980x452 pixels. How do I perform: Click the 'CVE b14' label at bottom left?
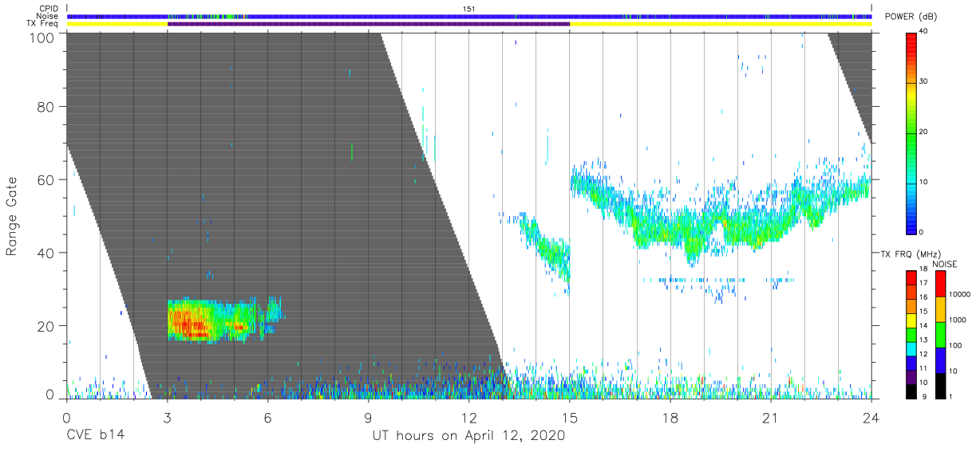pyautogui.click(x=94, y=436)
